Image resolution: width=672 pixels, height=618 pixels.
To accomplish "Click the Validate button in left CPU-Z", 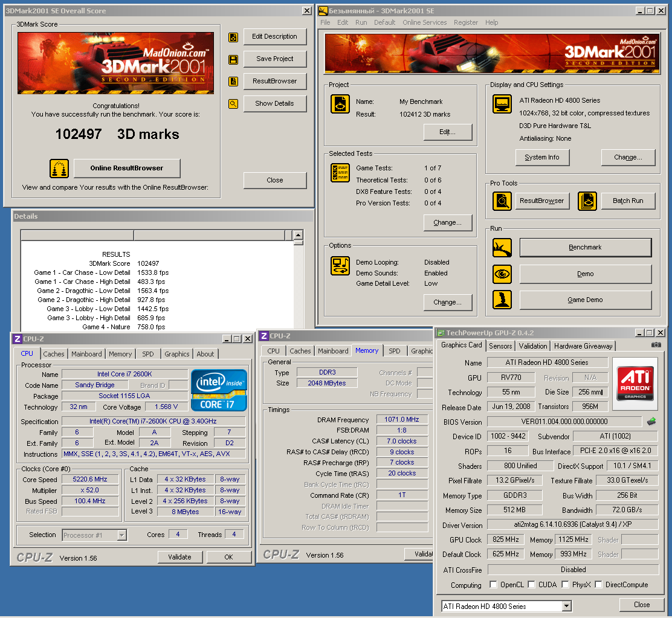I will [179, 557].
